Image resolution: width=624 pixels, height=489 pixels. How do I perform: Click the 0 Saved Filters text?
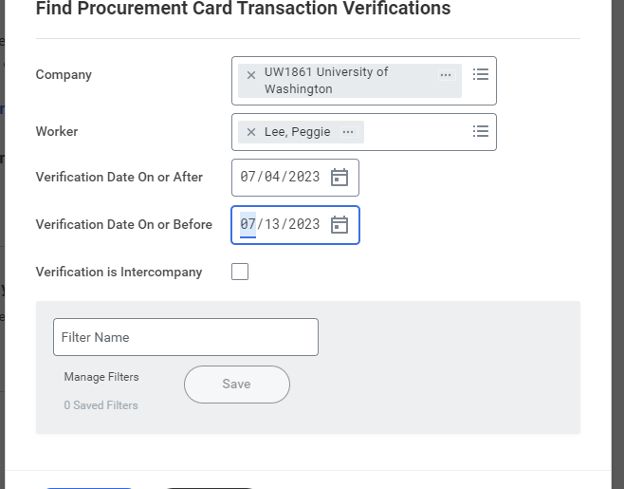click(101, 405)
